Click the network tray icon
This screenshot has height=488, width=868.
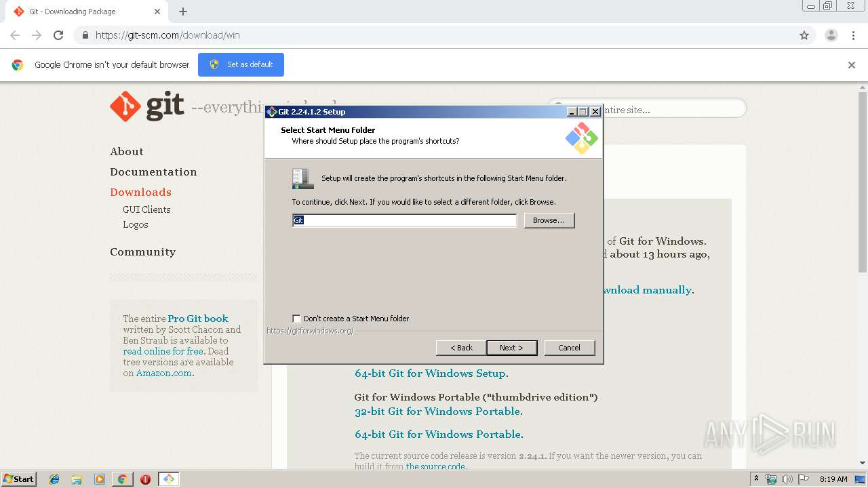coord(771,479)
